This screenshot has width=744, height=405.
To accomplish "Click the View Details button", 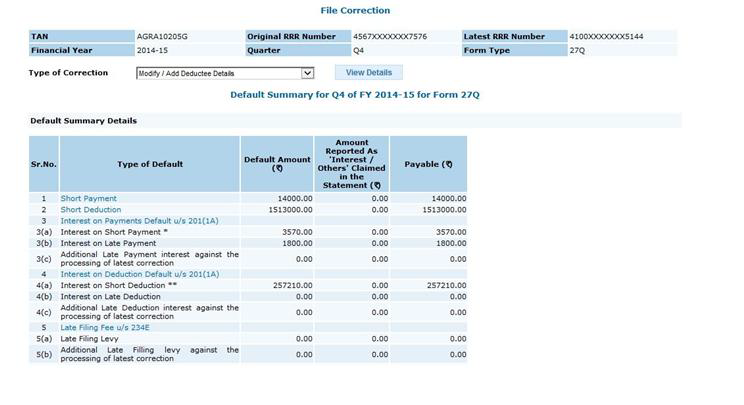I will [x=369, y=73].
